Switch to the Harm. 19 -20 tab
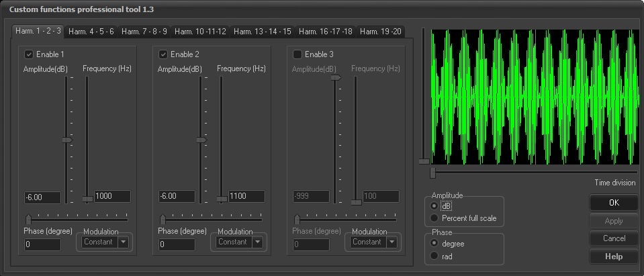The width and height of the screenshot is (644, 276). pyautogui.click(x=380, y=32)
